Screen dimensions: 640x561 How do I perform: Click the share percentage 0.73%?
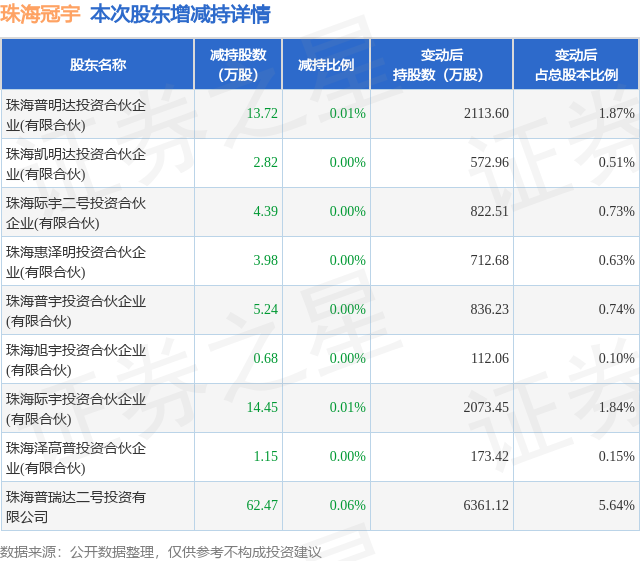[x=616, y=211]
